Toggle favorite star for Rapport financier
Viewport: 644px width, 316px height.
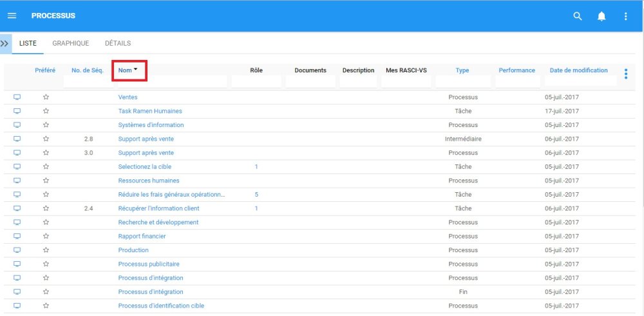pyautogui.click(x=46, y=236)
